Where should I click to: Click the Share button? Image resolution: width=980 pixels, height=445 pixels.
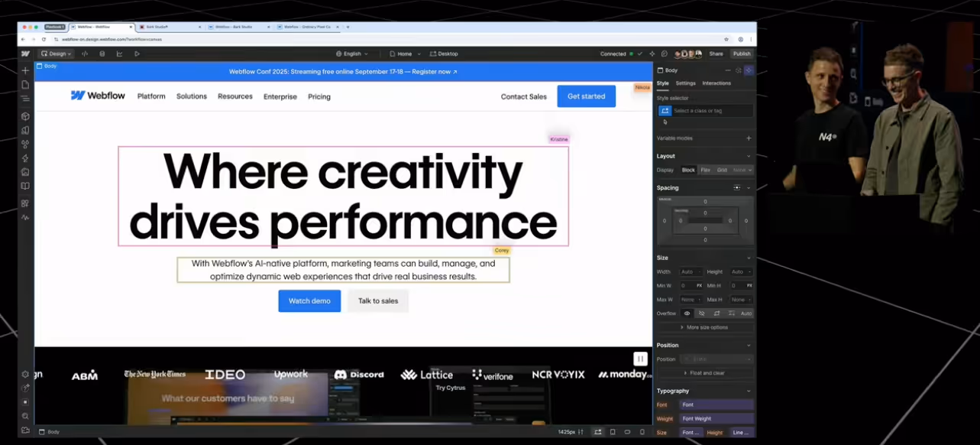(x=716, y=54)
